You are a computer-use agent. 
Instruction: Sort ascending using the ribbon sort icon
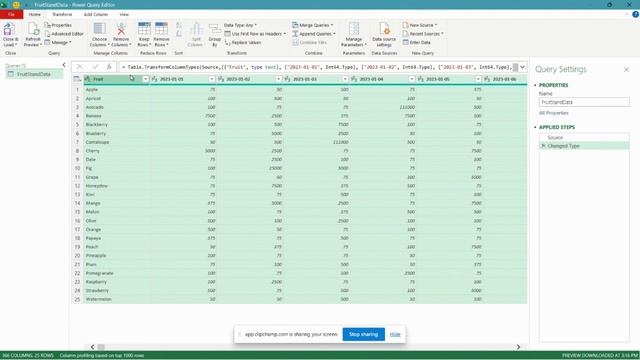179,25
